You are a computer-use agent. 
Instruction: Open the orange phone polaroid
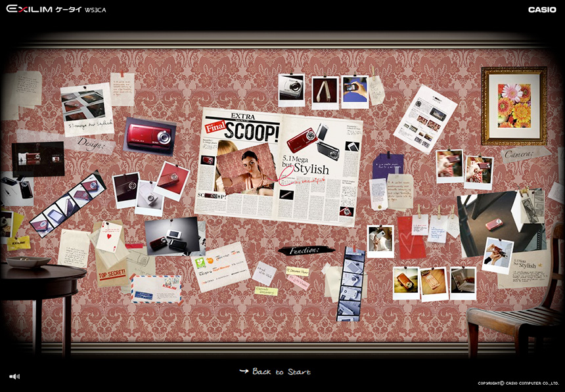[x=406, y=284]
